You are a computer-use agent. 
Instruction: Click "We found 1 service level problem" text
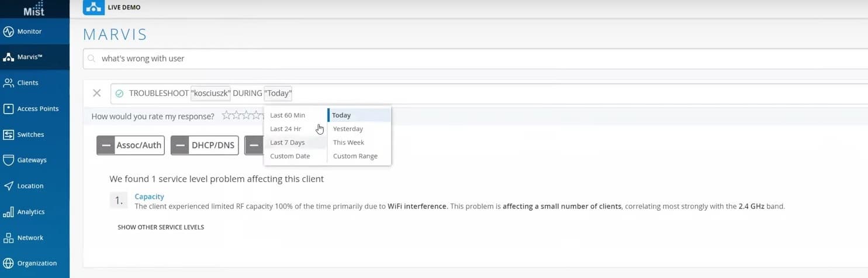tap(216, 179)
